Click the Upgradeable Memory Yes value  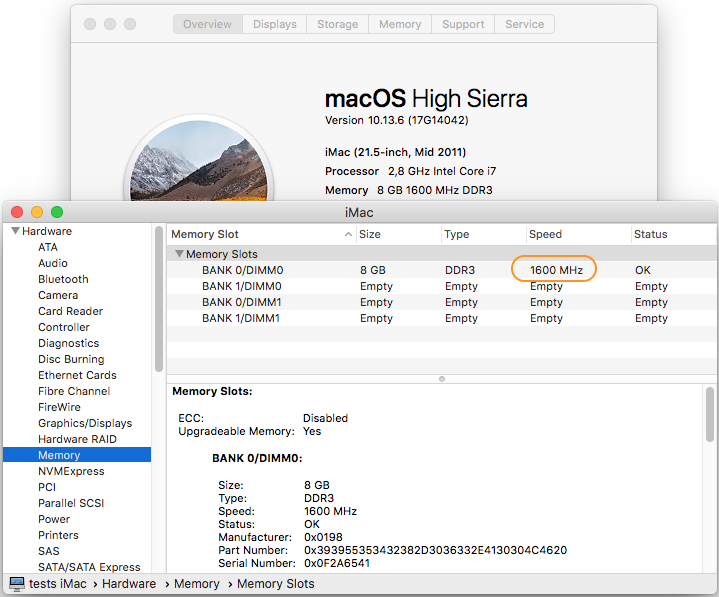(312, 431)
